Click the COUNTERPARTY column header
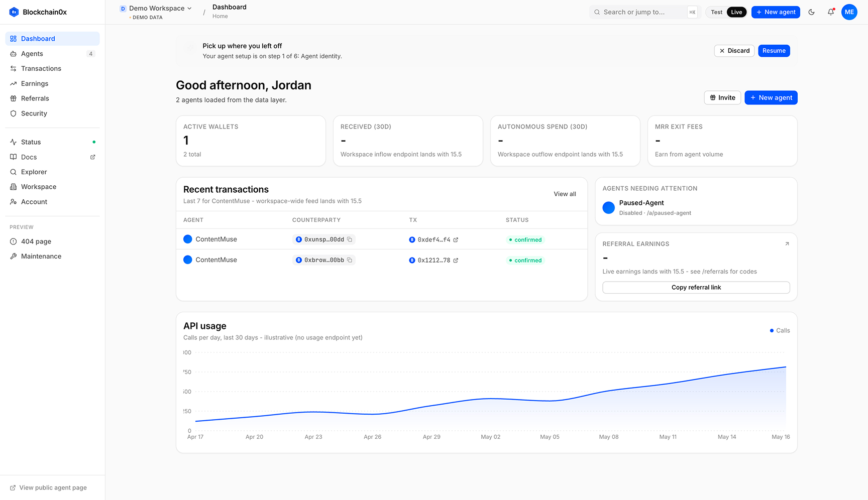This screenshot has width=868, height=500. (x=316, y=220)
